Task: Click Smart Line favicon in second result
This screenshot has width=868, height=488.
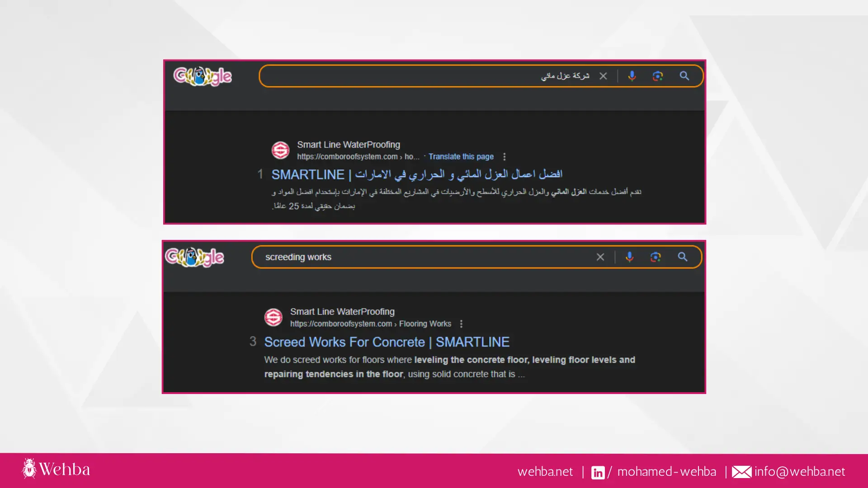Action: (274, 317)
